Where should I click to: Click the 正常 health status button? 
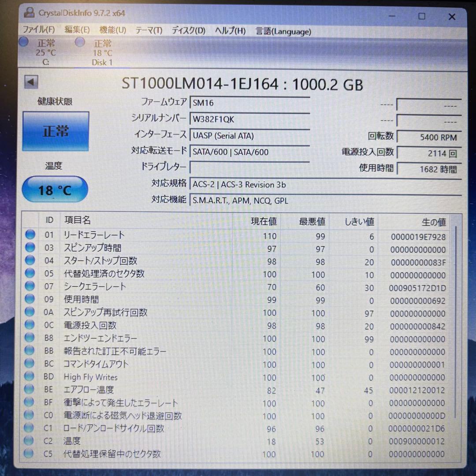(56, 131)
